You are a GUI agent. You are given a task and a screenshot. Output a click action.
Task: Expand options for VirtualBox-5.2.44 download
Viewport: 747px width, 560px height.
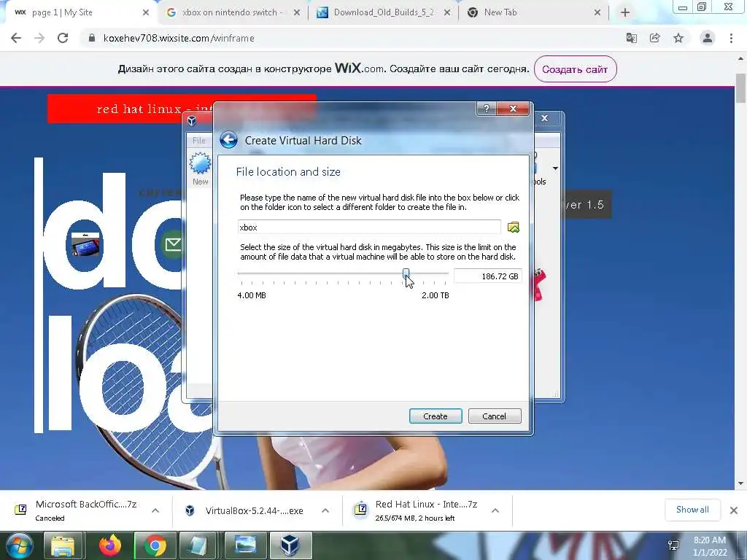click(325, 510)
